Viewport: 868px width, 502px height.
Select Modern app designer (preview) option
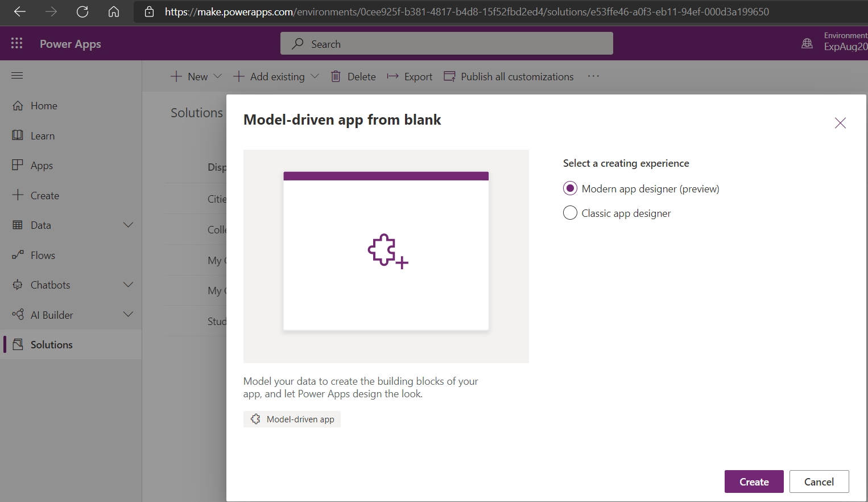point(570,188)
